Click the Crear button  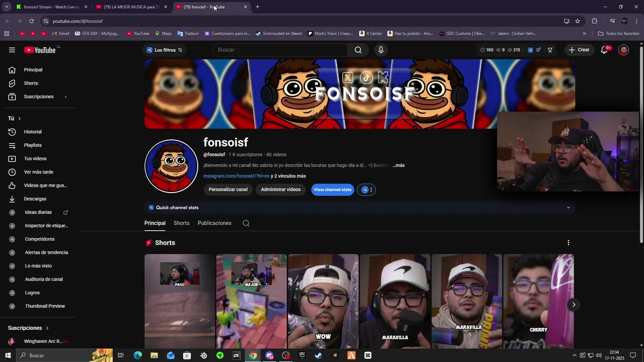tap(579, 50)
